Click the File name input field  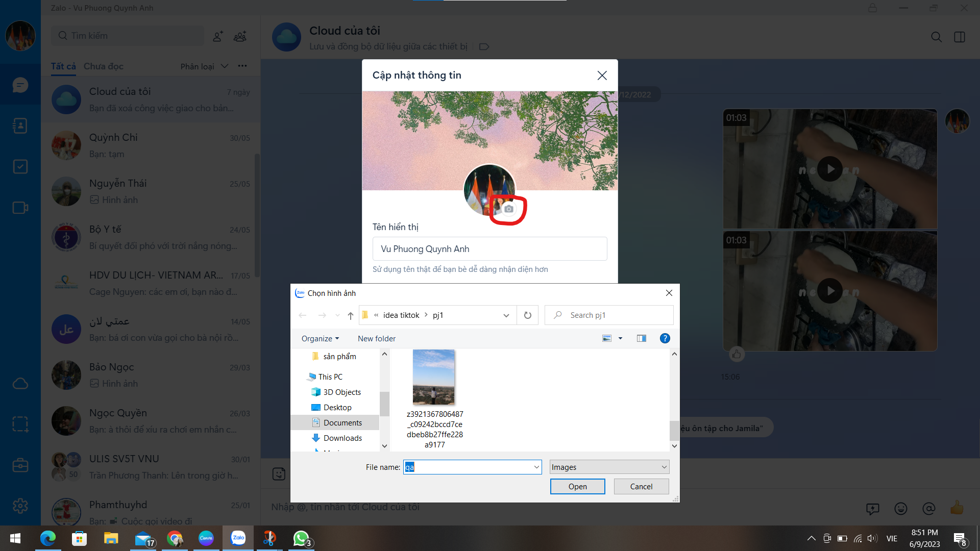(468, 467)
